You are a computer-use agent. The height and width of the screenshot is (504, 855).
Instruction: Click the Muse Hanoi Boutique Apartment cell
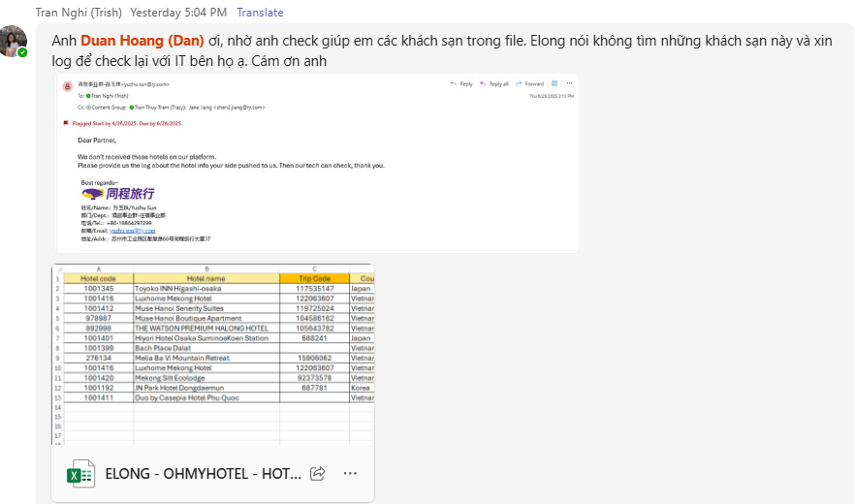click(206, 319)
